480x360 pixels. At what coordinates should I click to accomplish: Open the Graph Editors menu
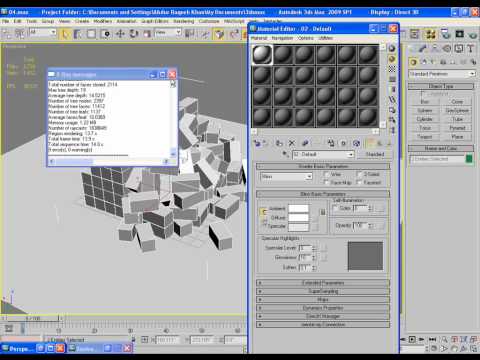[x=155, y=21]
